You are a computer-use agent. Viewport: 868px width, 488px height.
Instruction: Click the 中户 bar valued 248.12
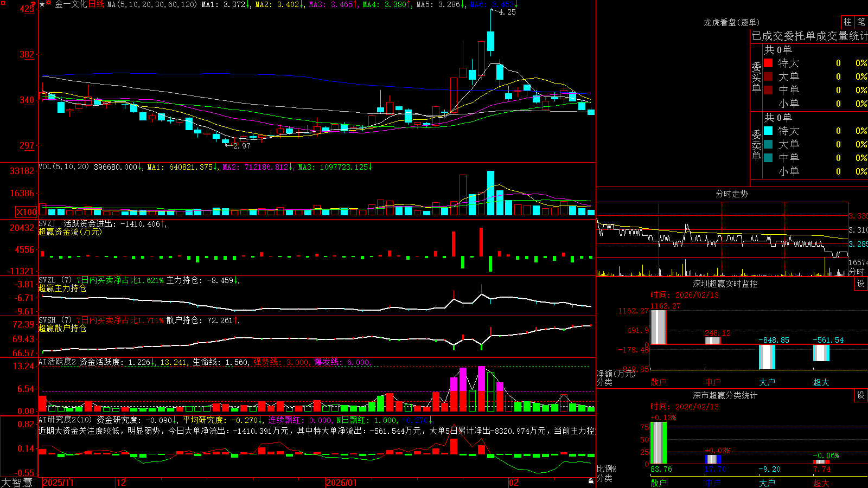(712, 341)
